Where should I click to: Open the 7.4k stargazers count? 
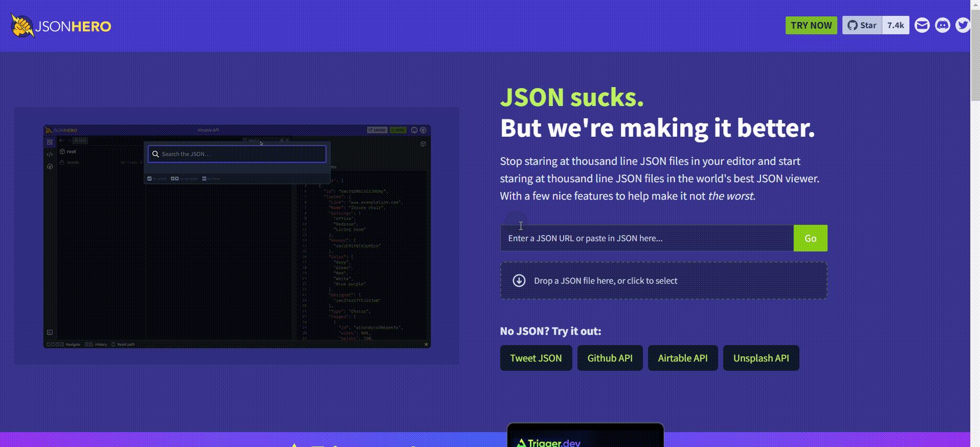895,25
